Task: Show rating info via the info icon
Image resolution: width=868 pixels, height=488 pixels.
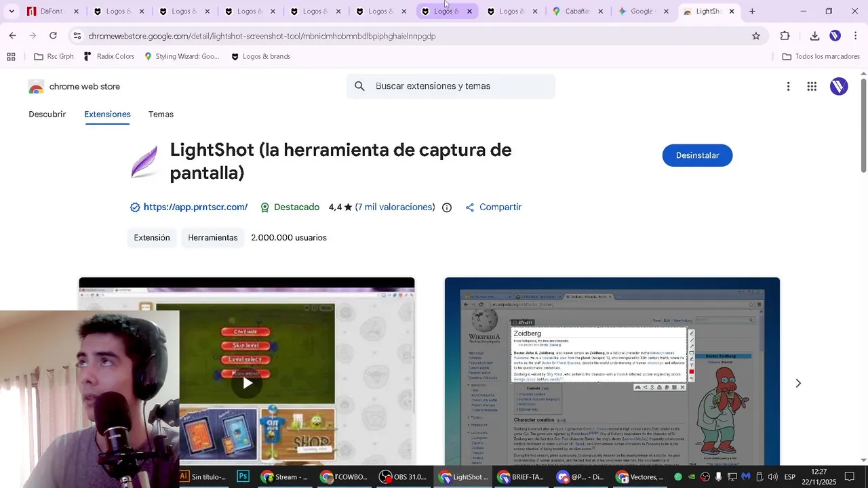Action: 447,207
